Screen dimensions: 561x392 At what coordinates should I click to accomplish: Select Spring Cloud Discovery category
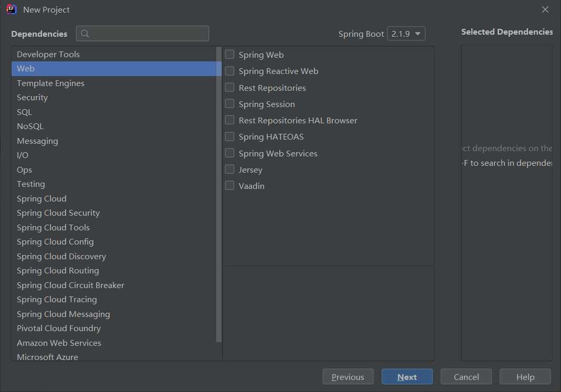(114, 256)
